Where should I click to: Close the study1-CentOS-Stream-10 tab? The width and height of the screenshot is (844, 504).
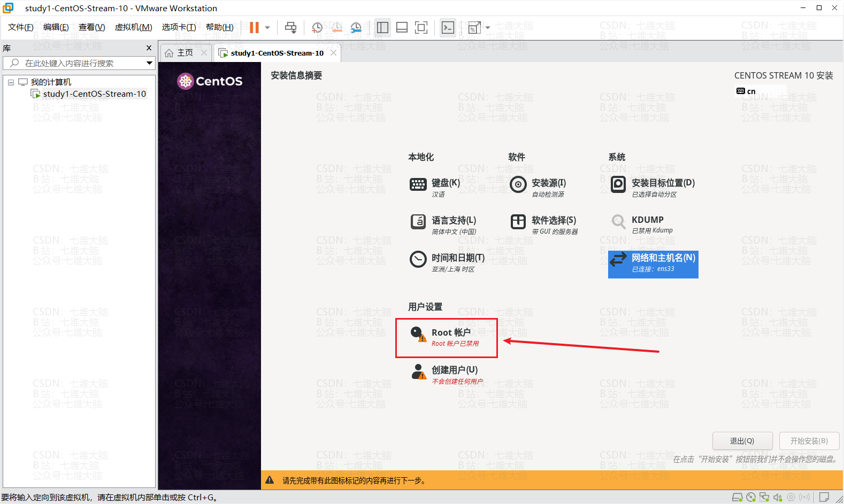click(334, 53)
